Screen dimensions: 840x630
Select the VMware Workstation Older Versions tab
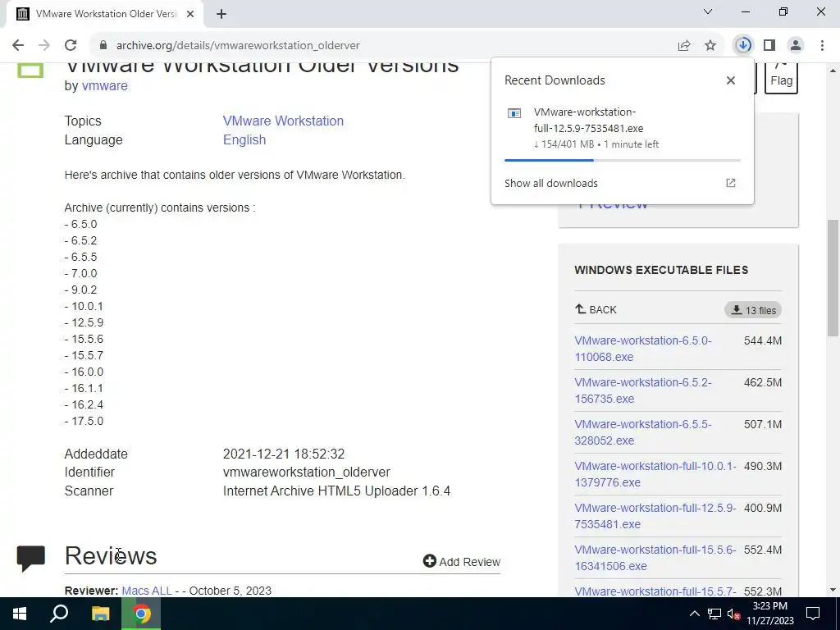click(106, 14)
